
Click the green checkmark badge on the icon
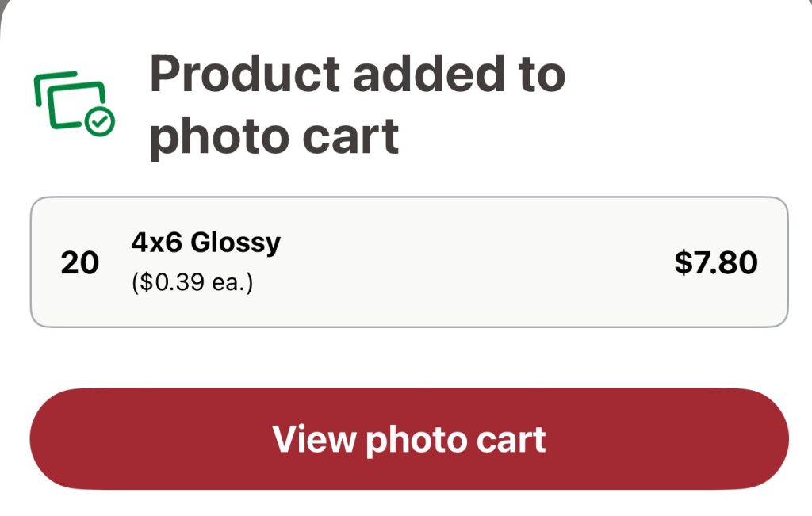click(x=101, y=121)
